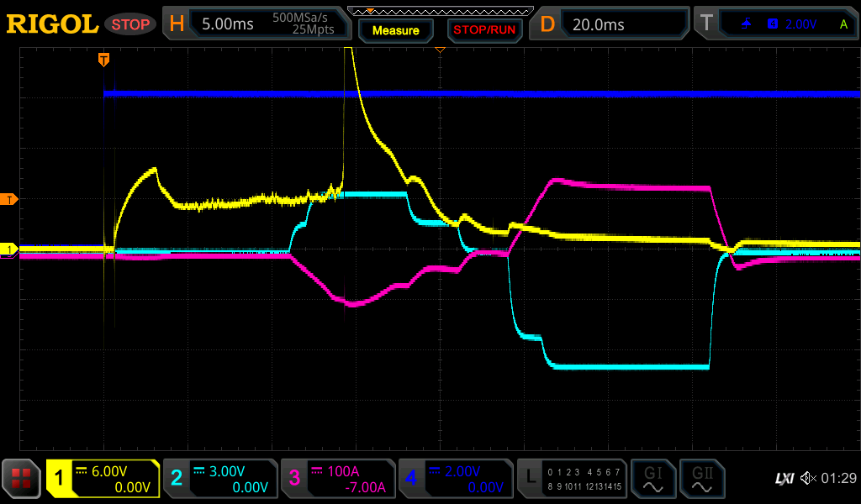This screenshot has width=861, height=504.
Task: Toggle yellow channel 1 showing 6.00V
Action: tap(103, 479)
